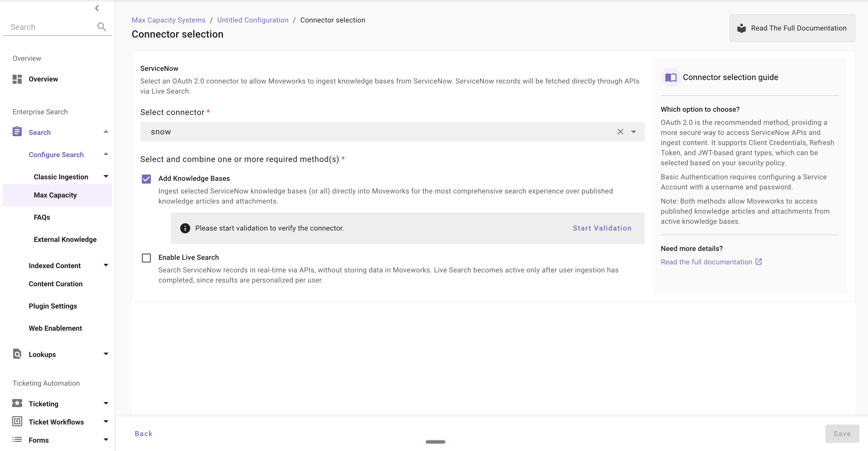This screenshot has height=451, width=868.
Task: Open the Select connector dropdown arrow
Action: pos(634,132)
